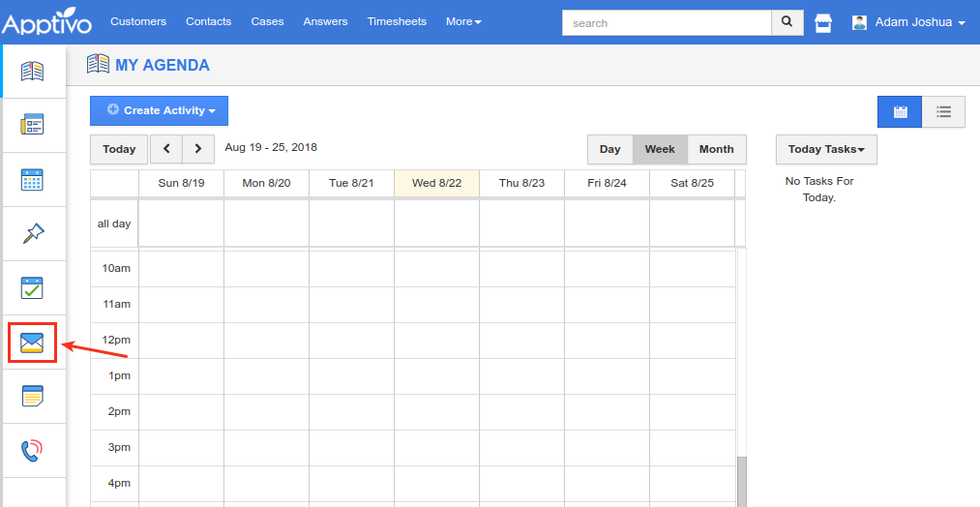Open the Today Tasks dropdown

pos(825,149)
